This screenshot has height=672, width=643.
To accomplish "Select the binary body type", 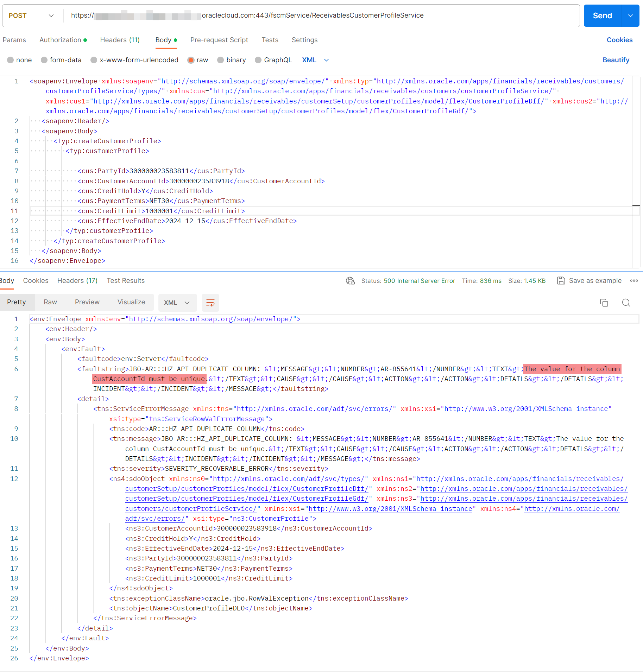I will coord(232,60).
